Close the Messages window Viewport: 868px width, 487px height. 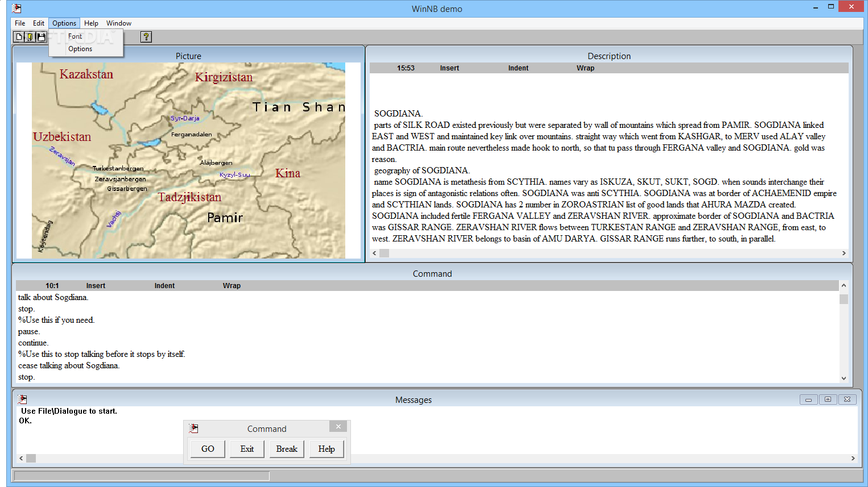point(847,399)
